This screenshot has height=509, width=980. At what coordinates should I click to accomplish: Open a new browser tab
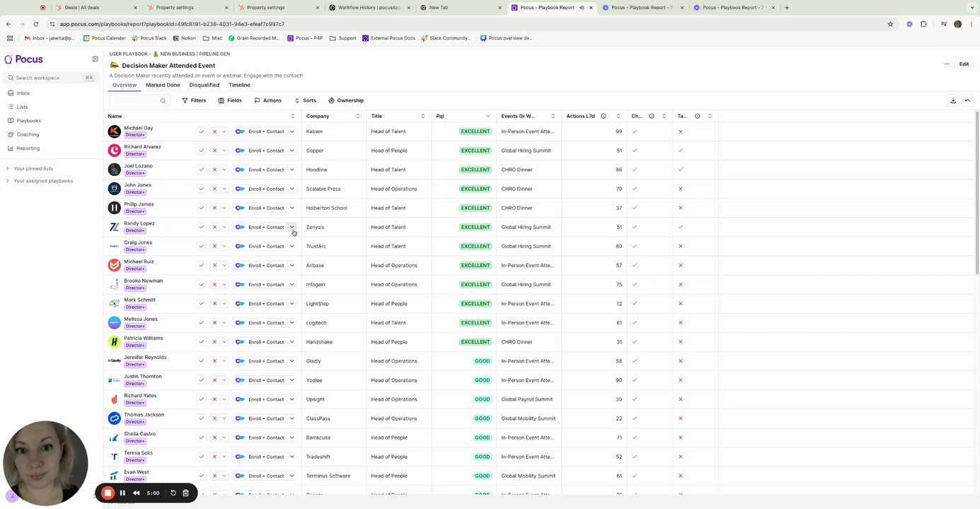787,8
